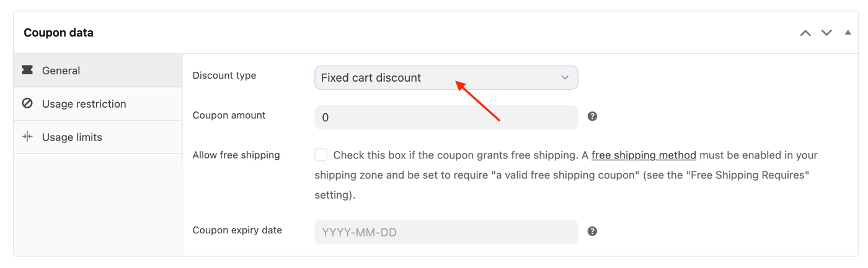Click the Coupon amount label text

(x=229, y=115)
